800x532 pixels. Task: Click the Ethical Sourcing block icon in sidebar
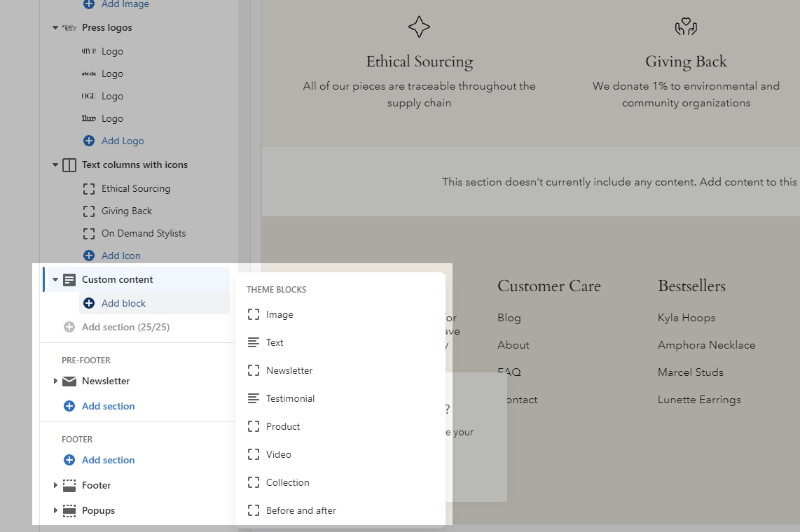pyautogui.click(x=89, y=189)
